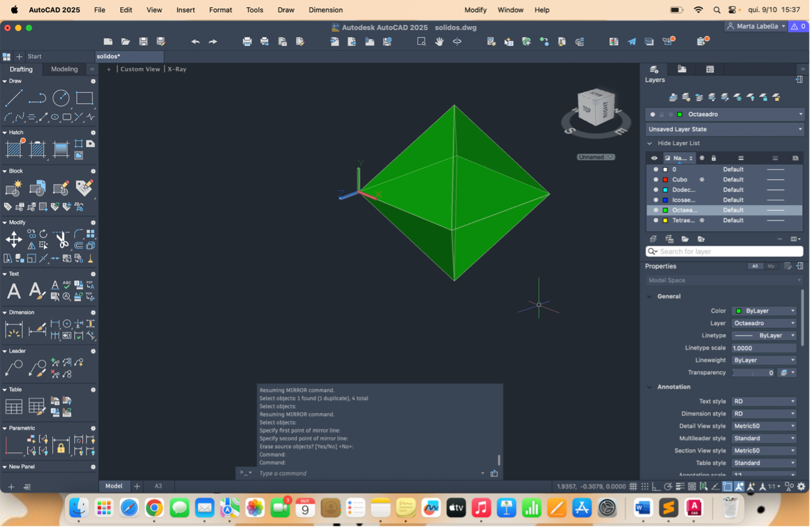
Task: Open the Unsaved Layer State dropdown
Action: (x=725, y=130)
